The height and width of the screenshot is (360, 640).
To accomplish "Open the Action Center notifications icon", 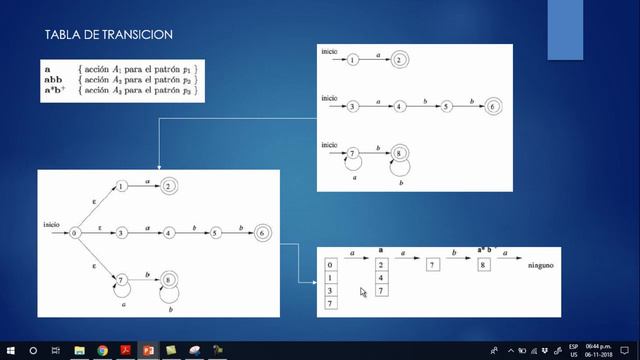I will [x=624, y=350].
